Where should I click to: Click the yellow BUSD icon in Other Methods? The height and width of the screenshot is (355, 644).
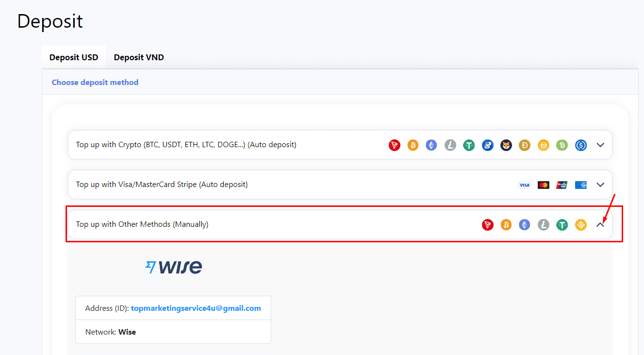(581, 224)
